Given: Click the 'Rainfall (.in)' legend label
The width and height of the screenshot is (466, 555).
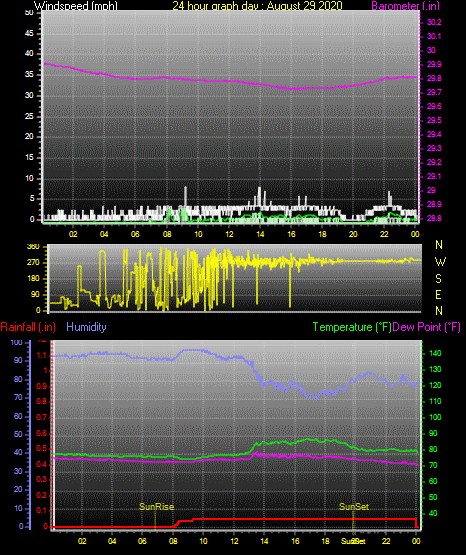Looking at the screenshot, I should 28,327.
